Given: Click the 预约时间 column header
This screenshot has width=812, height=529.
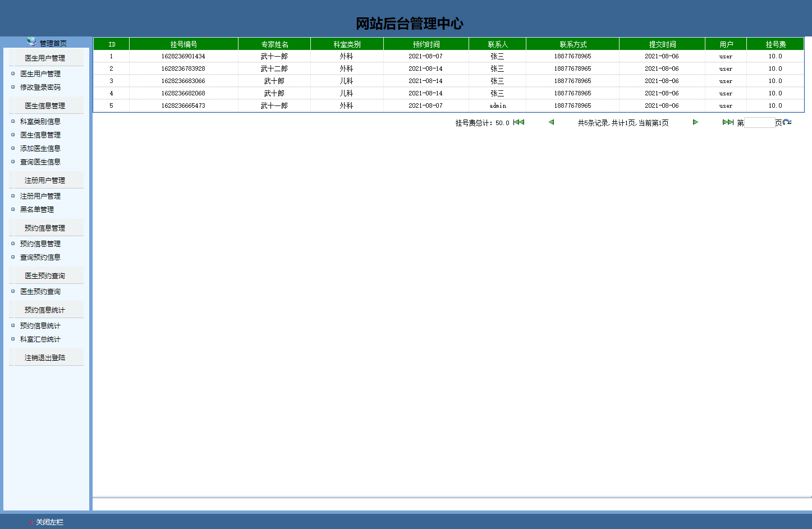Looking at the screenshot, I should pos(426,44).
